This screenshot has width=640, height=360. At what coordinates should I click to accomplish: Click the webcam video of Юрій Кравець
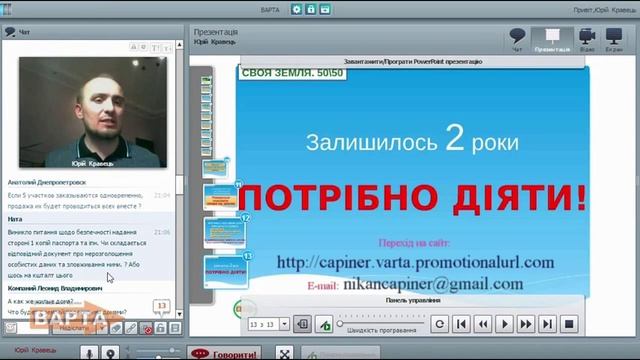pyautogui.click(x=93, y=112)
